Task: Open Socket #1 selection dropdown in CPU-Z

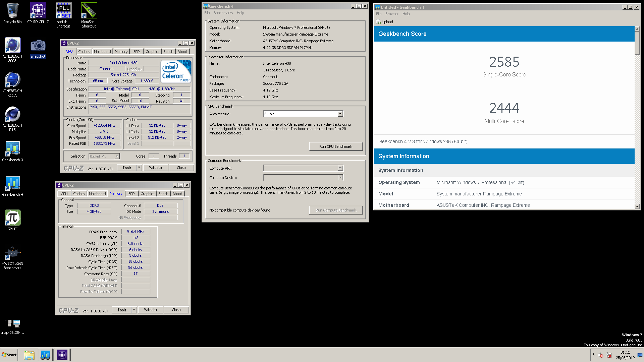Action: (117, 156)
